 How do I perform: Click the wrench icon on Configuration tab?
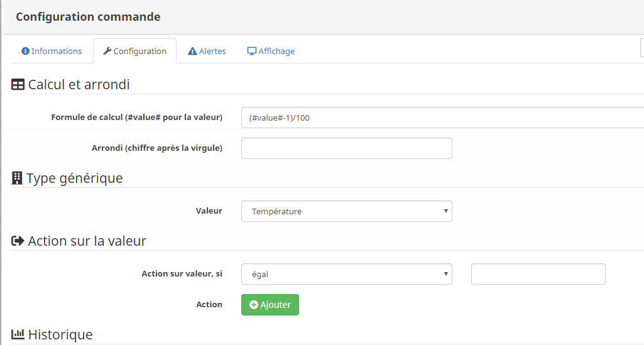coord(107,52)
